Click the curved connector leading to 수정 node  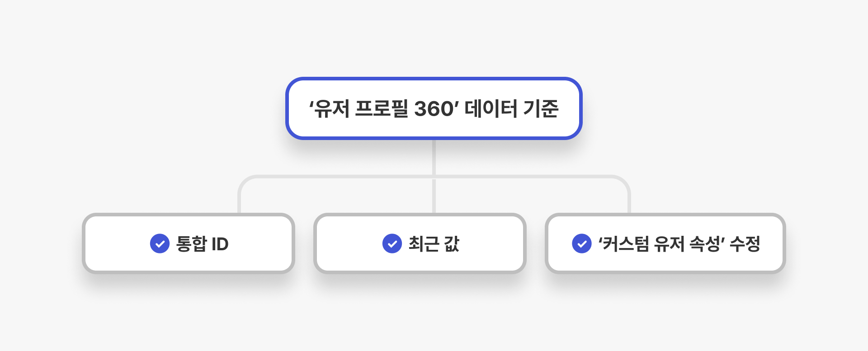(624, 183)
